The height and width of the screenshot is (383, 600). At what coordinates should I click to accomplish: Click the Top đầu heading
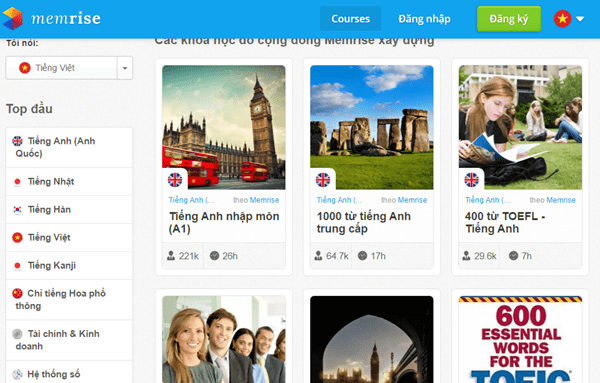(29, 109)
